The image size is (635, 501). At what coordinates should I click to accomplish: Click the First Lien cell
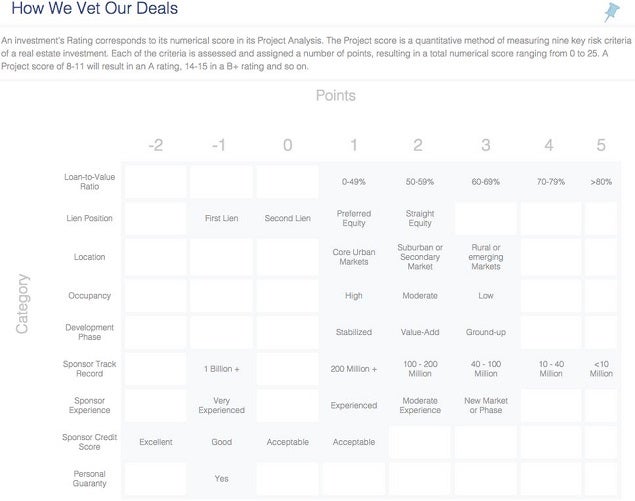pyautogui.click(x=222, y=218)
